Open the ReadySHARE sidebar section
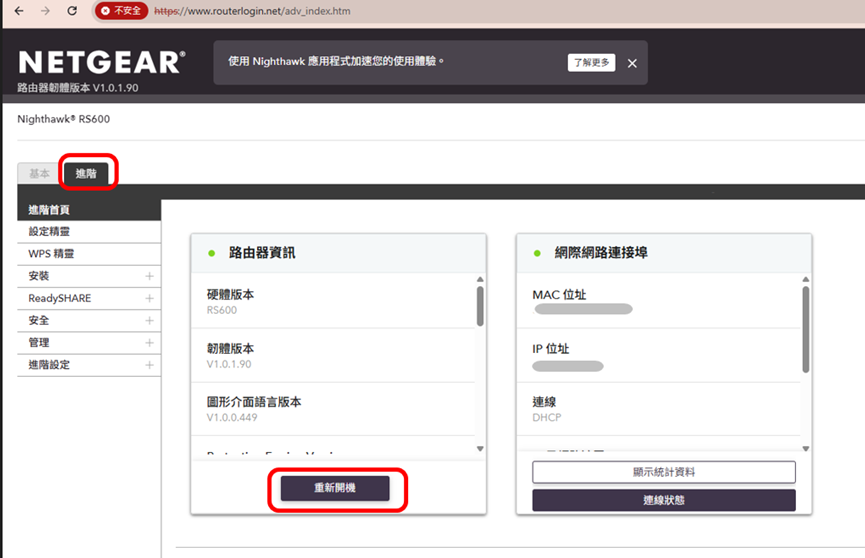This screenshot has height=558, width=865. pyautogui.click(x=89, y=298)
